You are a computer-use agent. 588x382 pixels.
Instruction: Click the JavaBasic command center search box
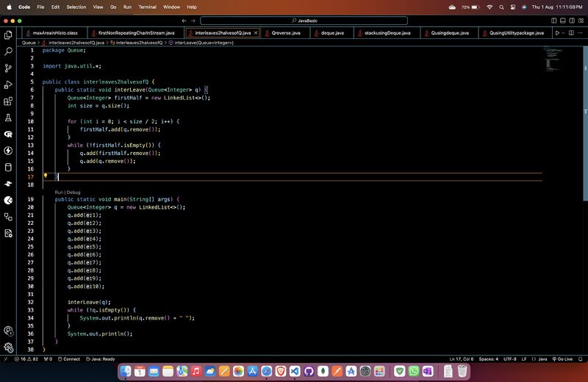tap(304, 21)
